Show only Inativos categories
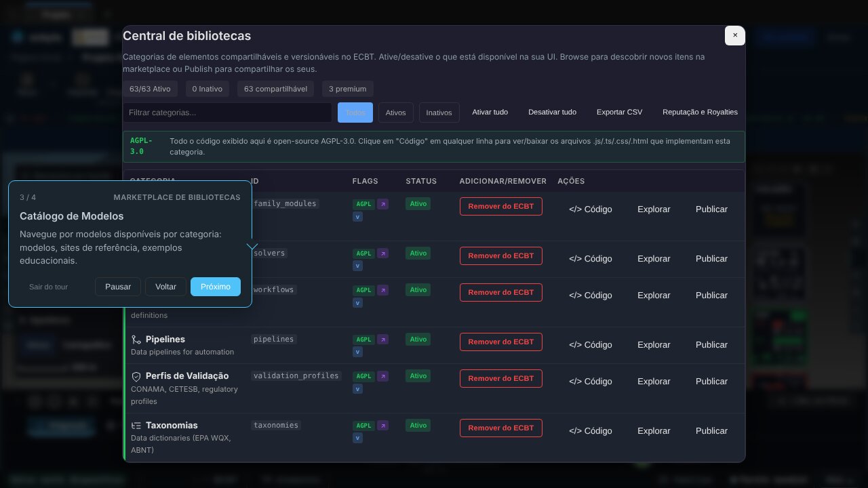This screenshot has height=488, width=868. (439, 113)
